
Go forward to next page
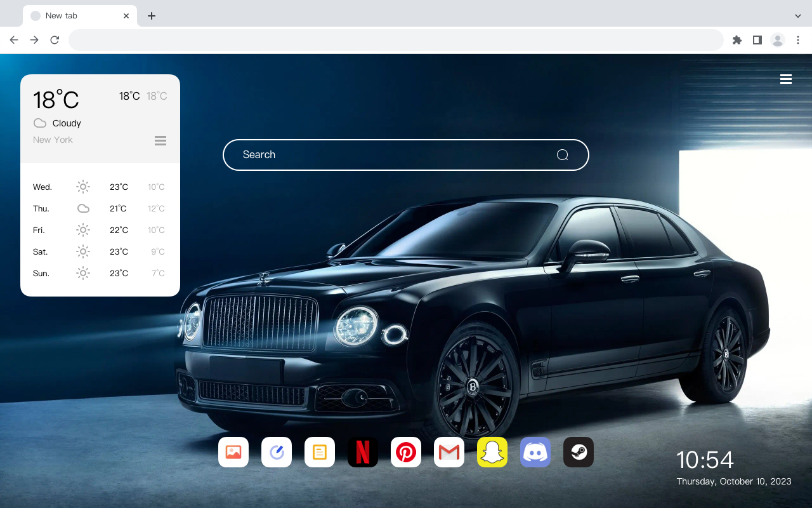34,40
